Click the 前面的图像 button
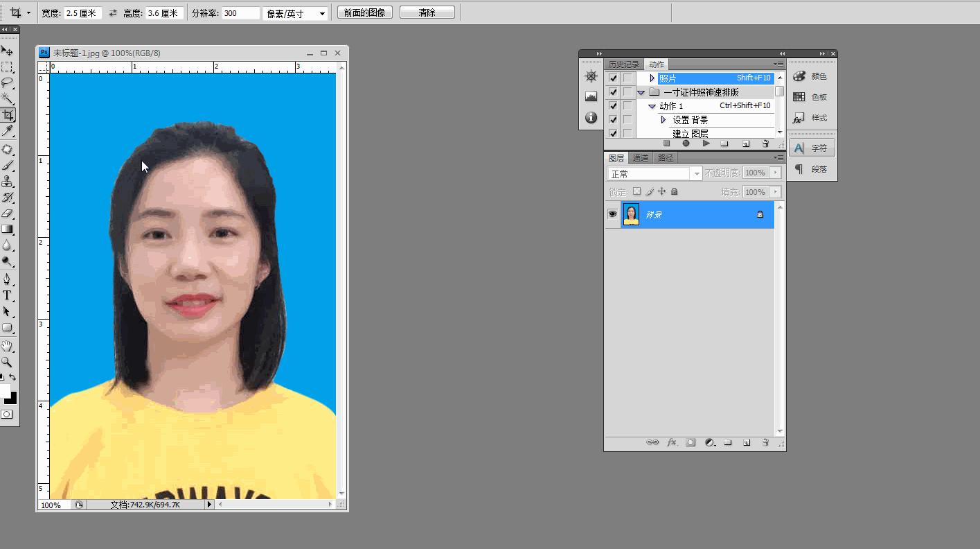Viewport: 980px width, 549px height. (364, 12)
